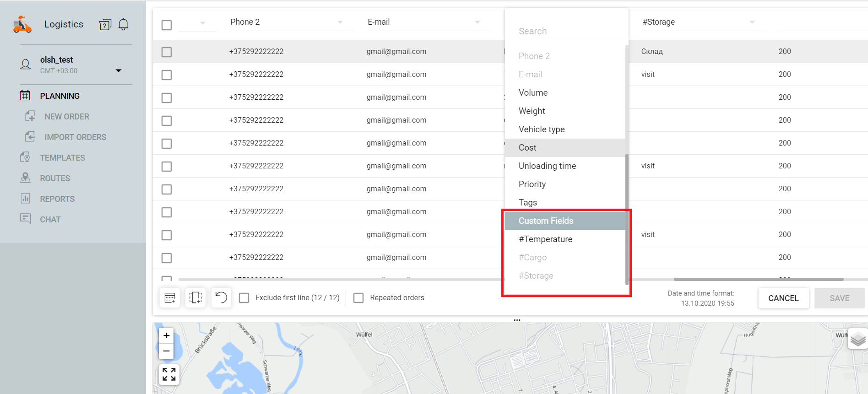The height and width of the screenshot is (394, 868).
Task: Click the add row table icon
Action: click(x=170, y=298)
